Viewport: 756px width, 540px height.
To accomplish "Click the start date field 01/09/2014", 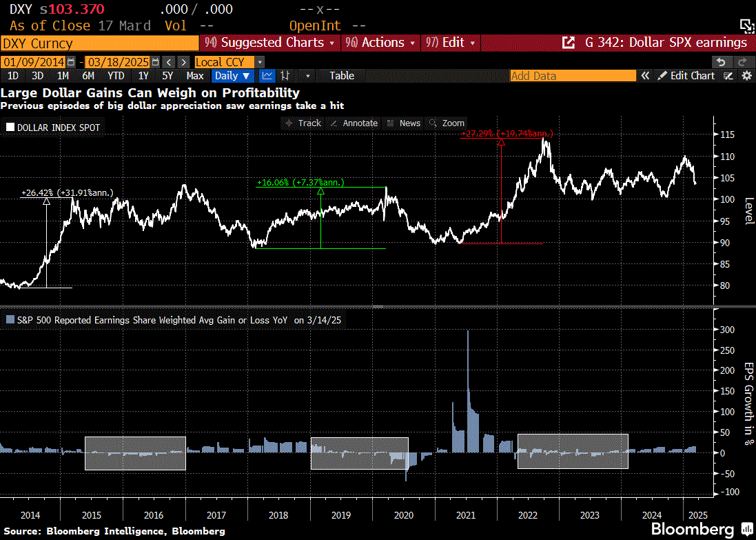I will point(34,62).
